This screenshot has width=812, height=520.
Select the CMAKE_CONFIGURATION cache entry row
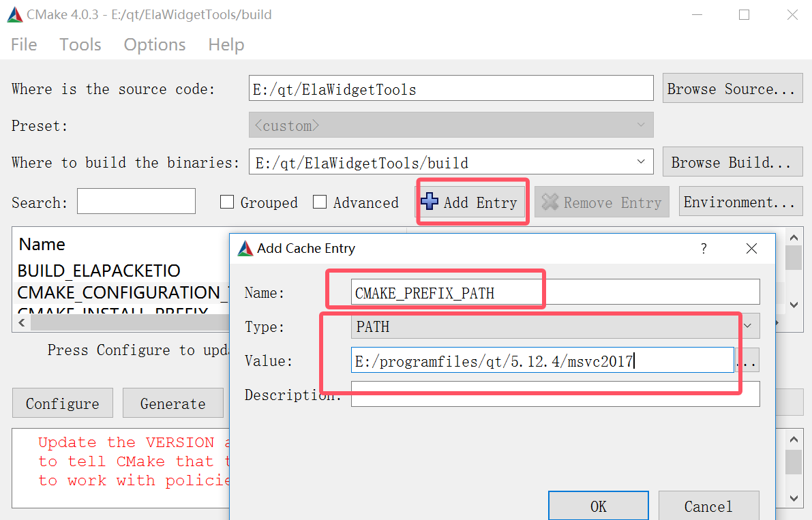[123, 293]
